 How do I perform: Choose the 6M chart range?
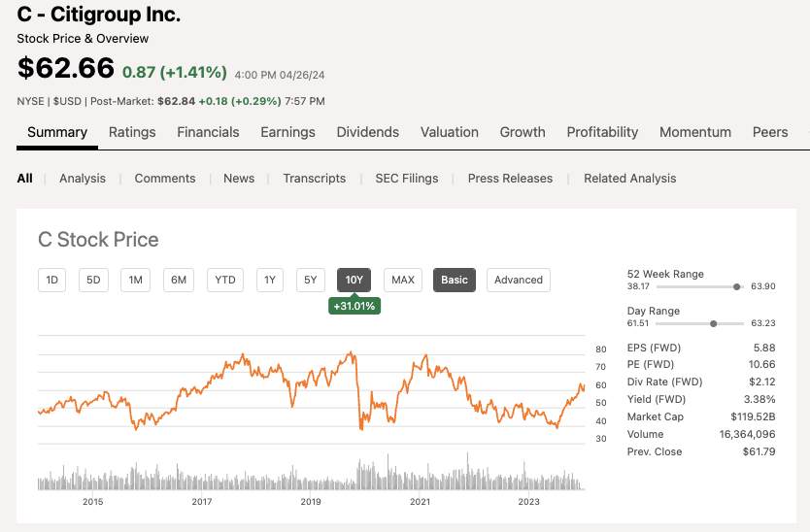coord(179,280)
